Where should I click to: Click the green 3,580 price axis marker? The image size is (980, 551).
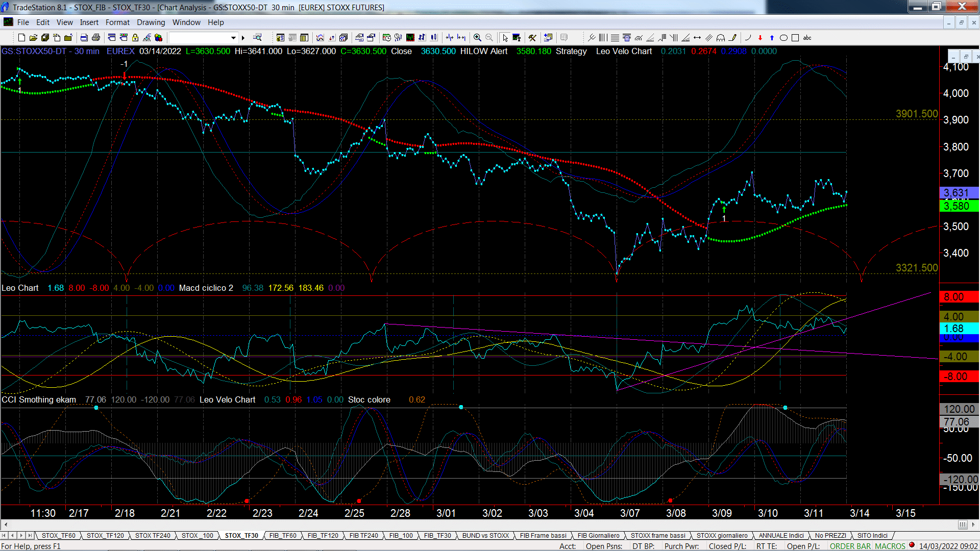(x=959, y=206)
